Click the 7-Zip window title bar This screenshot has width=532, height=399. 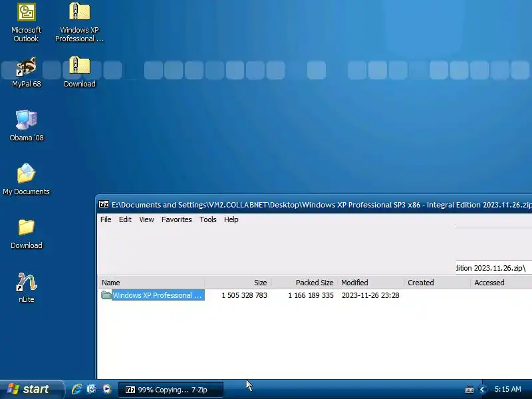point(314,205)
